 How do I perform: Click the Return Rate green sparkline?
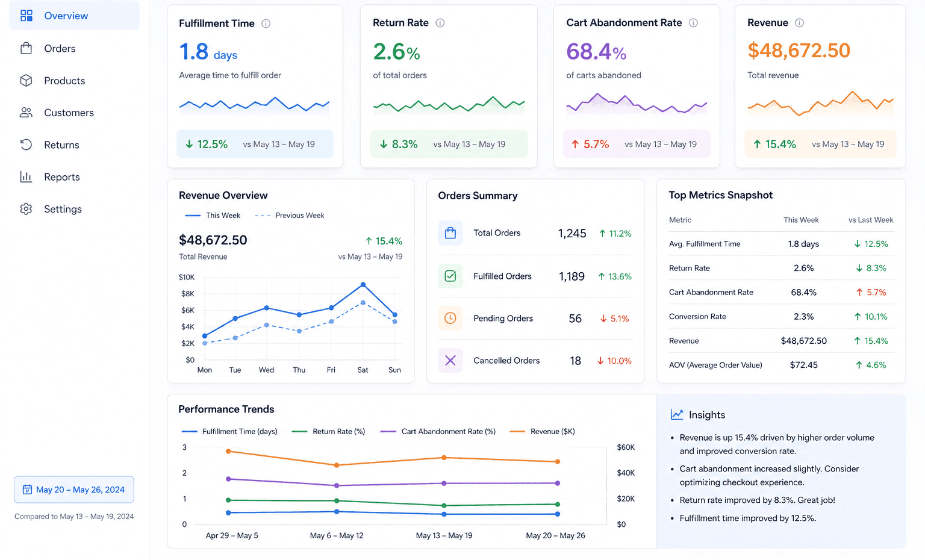pos(449,105)
